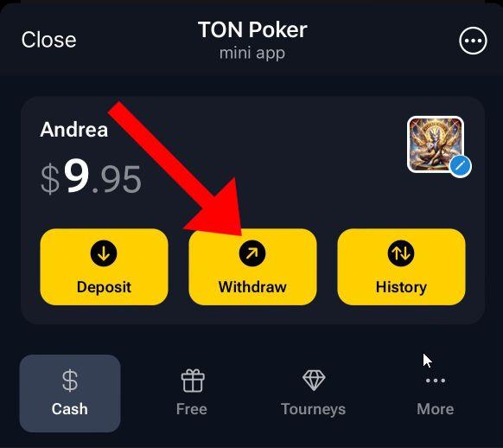Tap the diamond Tourneys icon
The height and width of the screenshot is (448, 503).
[314, 381]
